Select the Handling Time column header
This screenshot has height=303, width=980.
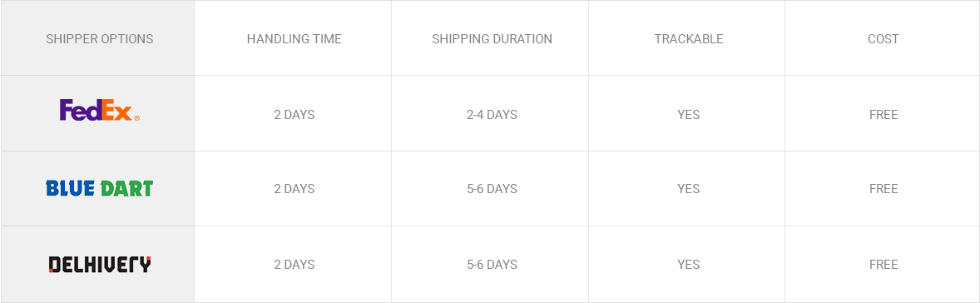coord(294,39)
